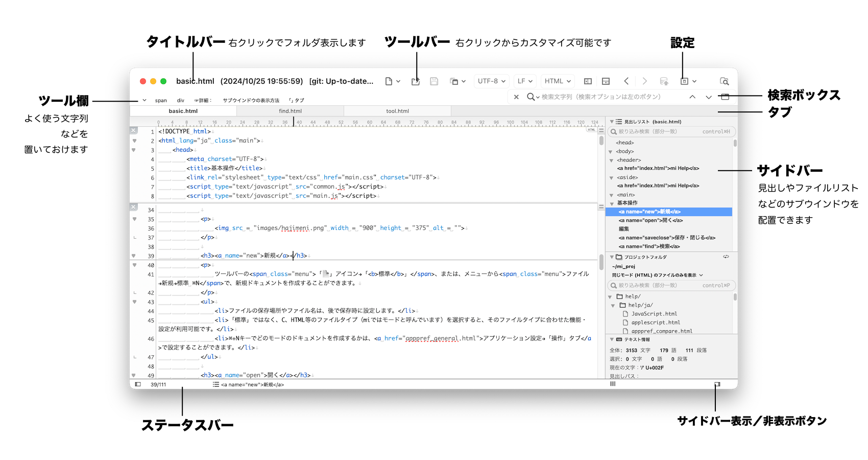Click the multi-file search icon
Image resolution: width=868 pixels, height=460 pixels.
724,81
